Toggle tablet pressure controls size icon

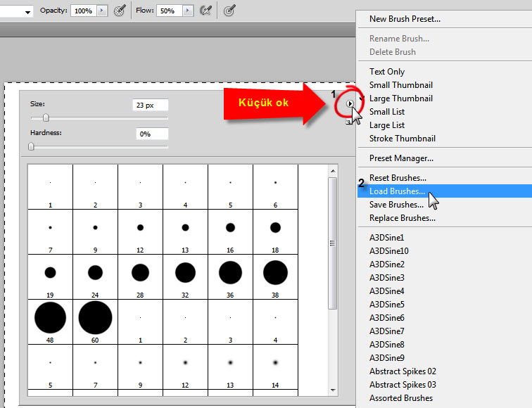pos(229,11)
